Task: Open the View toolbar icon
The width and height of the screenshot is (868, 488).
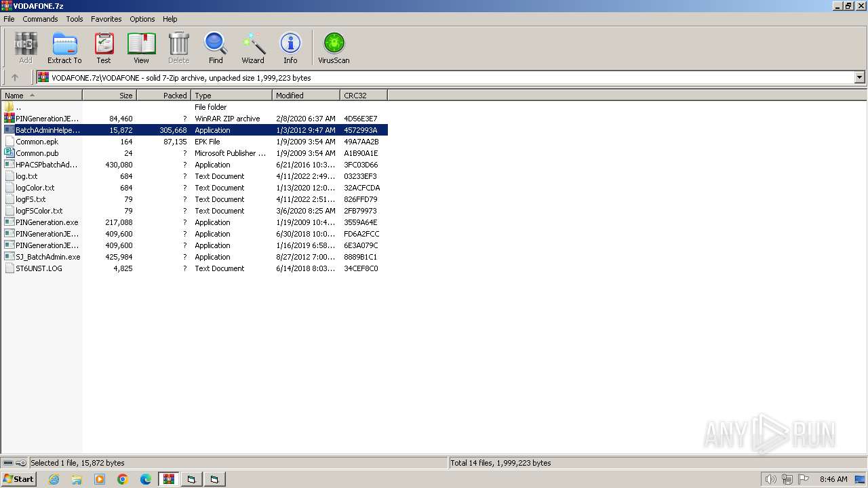Action: click(x=141, y=48)
